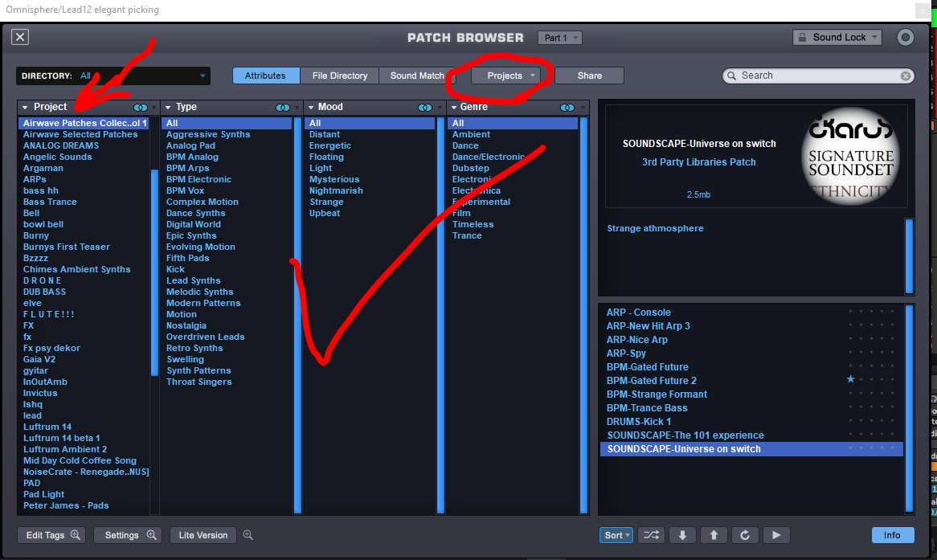Image resolution: width=937 pixels, height=560 pixels.
Task: Click the patch list scrollbar
Action: (x=910, y=408)
